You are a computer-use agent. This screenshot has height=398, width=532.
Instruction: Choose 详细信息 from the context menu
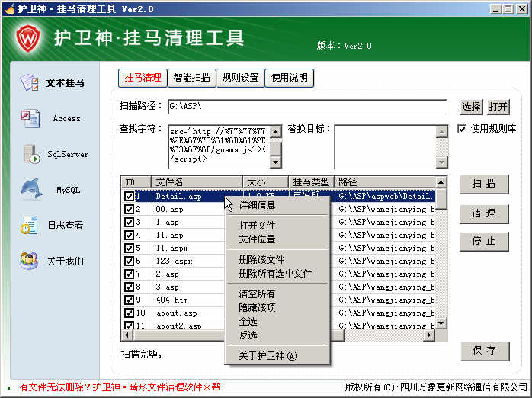pos(277,205)
